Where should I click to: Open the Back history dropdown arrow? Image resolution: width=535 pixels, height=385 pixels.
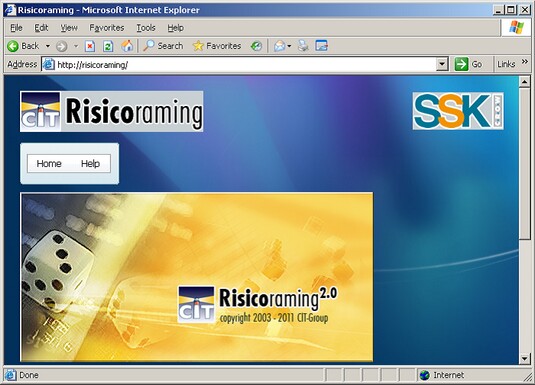[x=48, y=46]
